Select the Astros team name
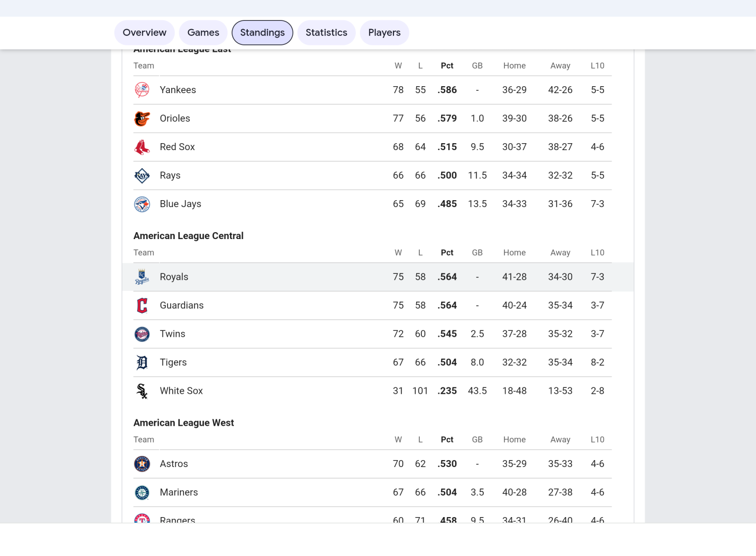This screenshot has height=556, width=756. pyautogui.click(x=174, y=464)
